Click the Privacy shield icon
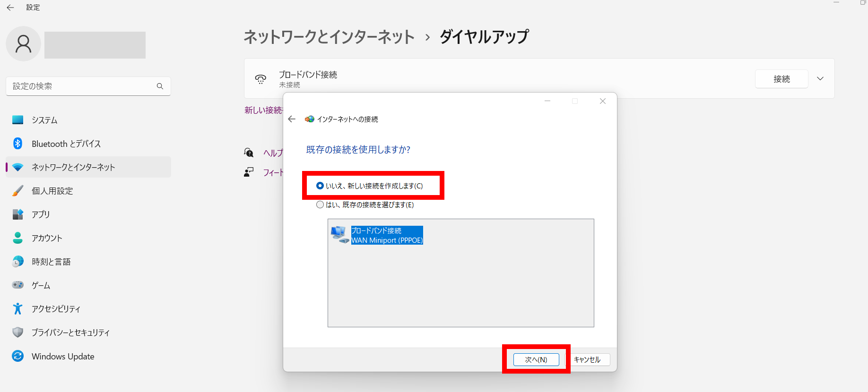Screen dimensions: 868x392 (17, 332)
